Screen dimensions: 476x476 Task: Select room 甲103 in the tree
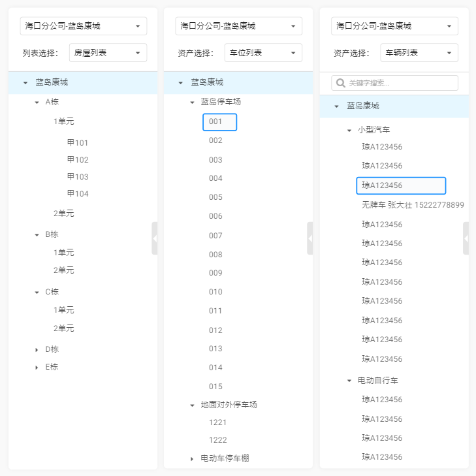(78, 177)
